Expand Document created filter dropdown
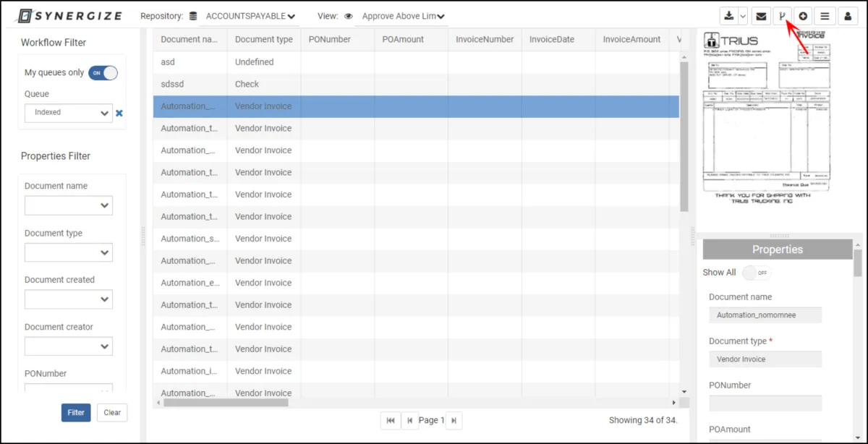 pyautogui.click(x=69, y=299)
